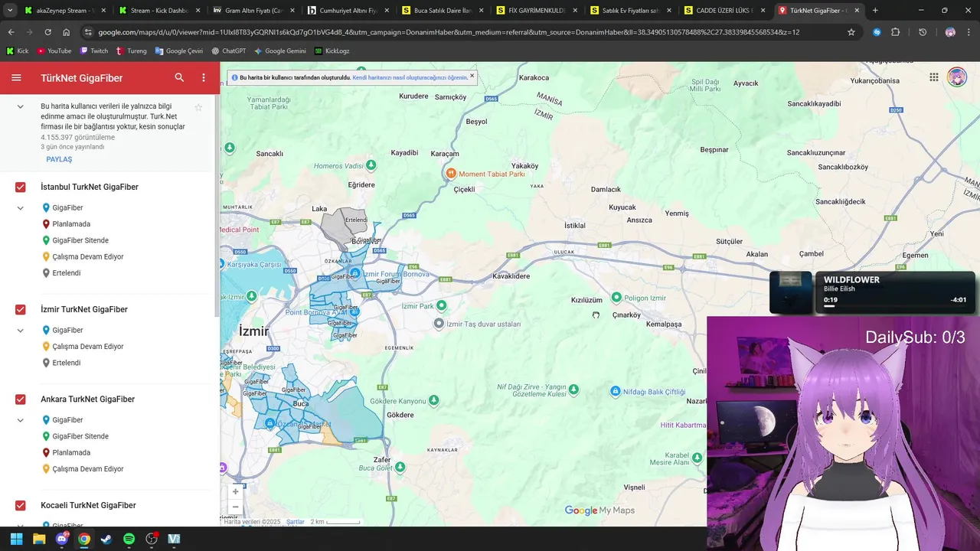Zoom in the map with plus button
The width and height of the screenshot is (980, 551).
235,491
